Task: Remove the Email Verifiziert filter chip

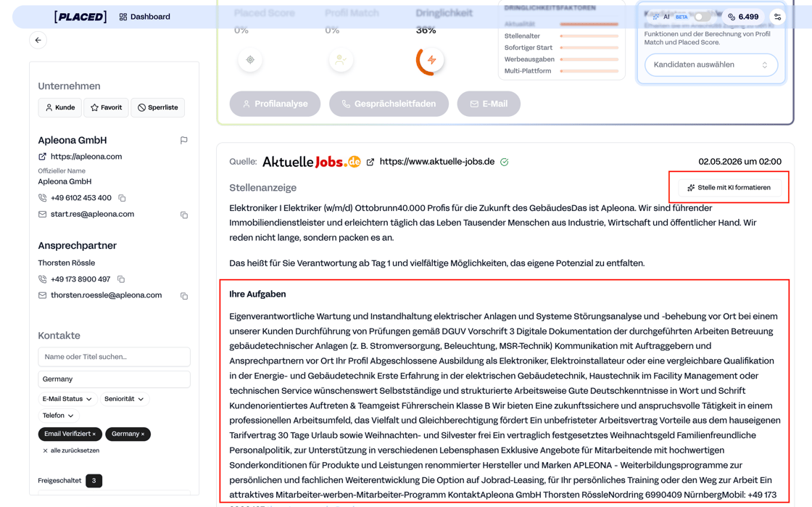Action: click(x=94, y=434)
